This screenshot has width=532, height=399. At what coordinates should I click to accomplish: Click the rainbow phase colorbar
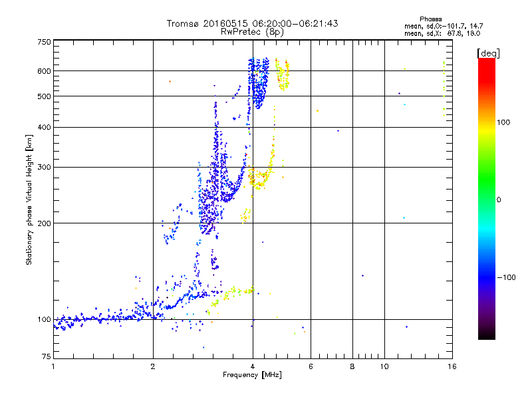coord(487,198)
